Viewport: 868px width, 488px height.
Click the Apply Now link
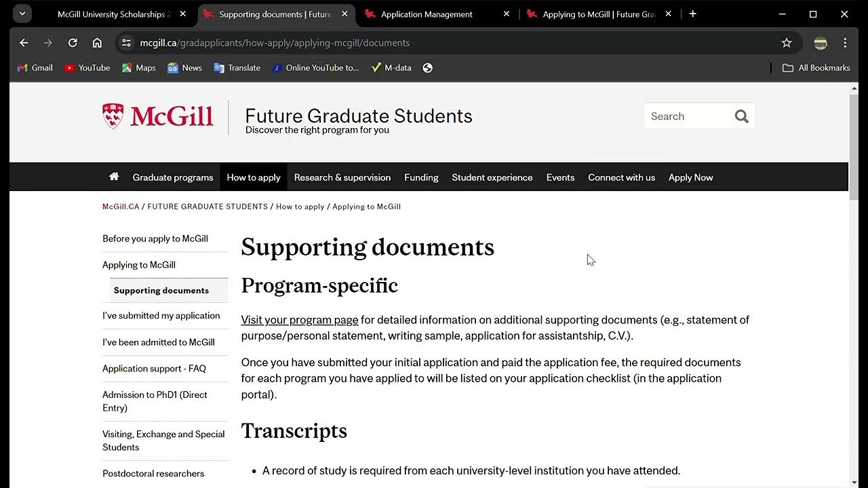click(690, 178)
